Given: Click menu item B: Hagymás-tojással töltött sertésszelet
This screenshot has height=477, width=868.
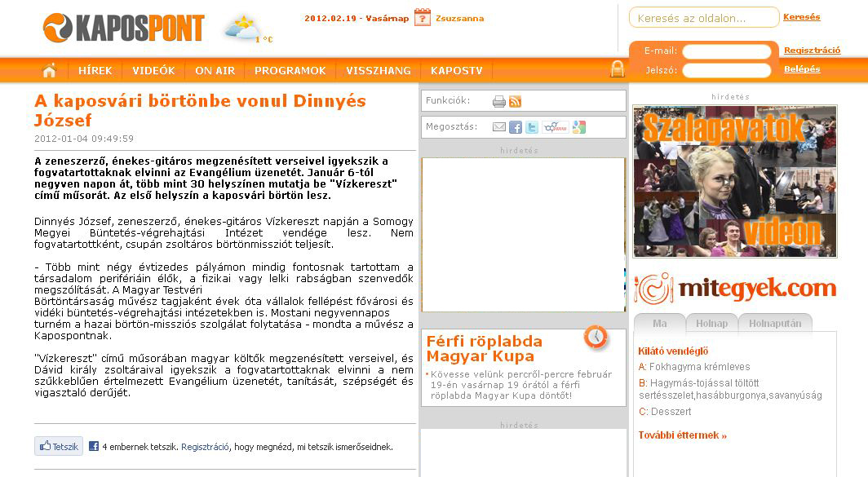Looking at the screenshot, I should [x=730, y=389].
